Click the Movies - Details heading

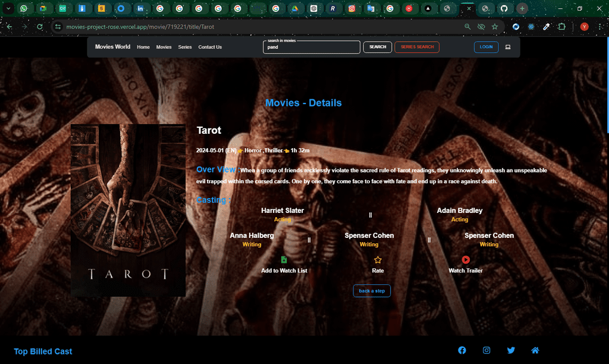point(303,103)
